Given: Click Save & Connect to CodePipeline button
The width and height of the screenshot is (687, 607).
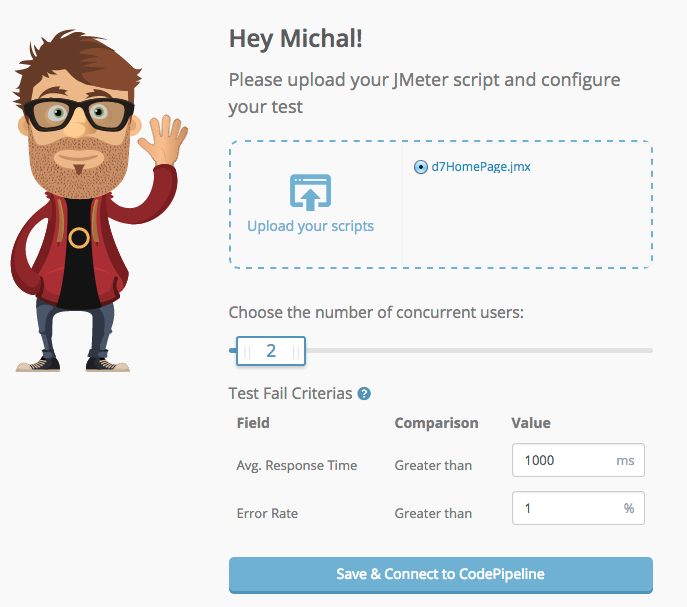Looking at the screenshot, I should click(x=441, y=575).
